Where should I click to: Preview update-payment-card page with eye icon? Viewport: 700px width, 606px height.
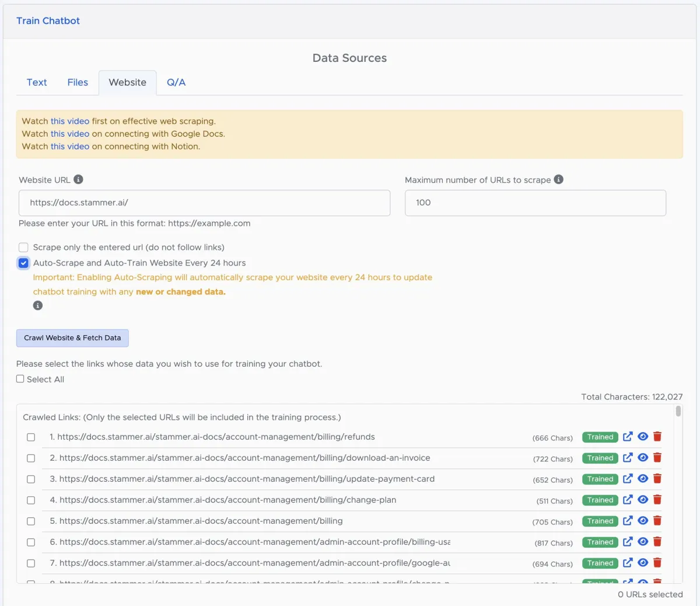coord(643,479)
